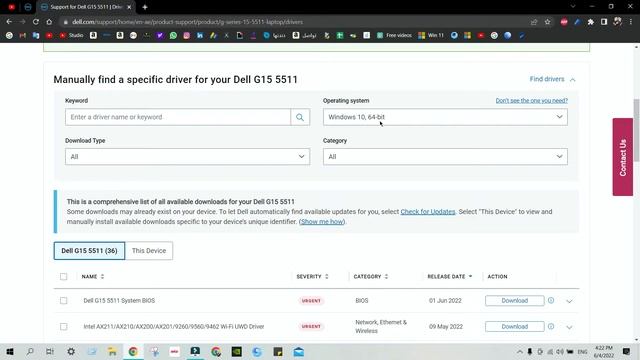Click the page vertical scrollbar thumb
The image size is (640, 360).
coord(636,130)
